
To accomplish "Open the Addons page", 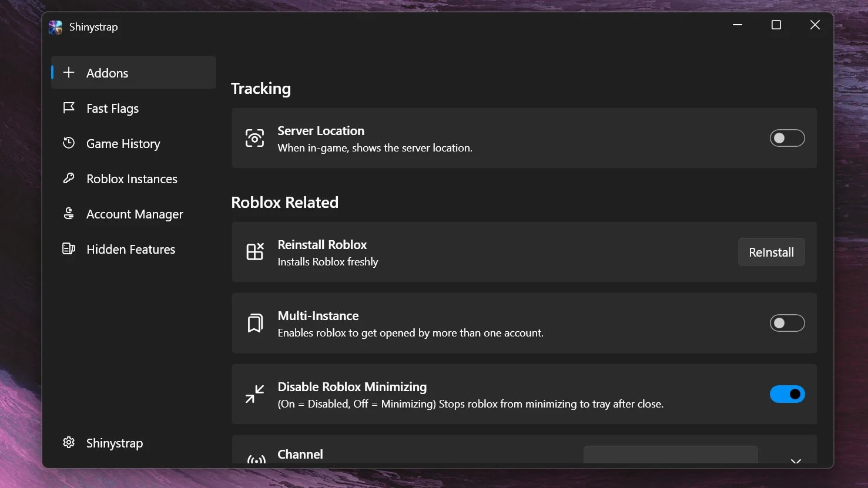I will [134, 72].
